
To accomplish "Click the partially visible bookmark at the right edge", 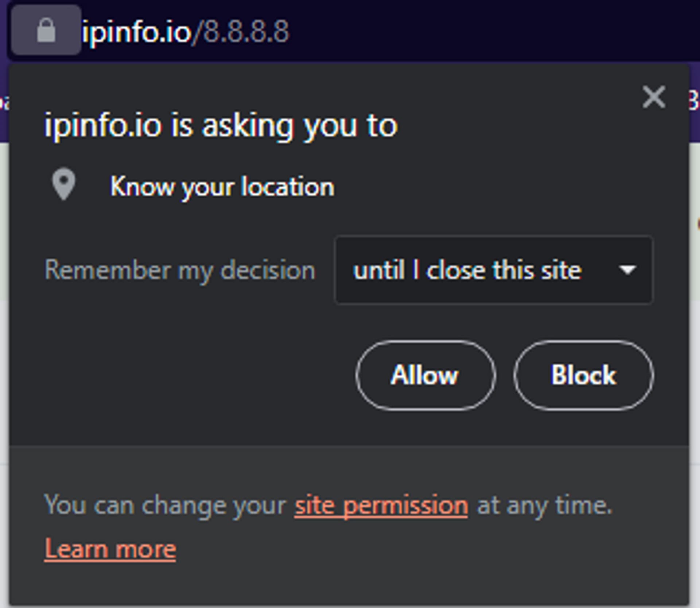I will tap(694, 100).
